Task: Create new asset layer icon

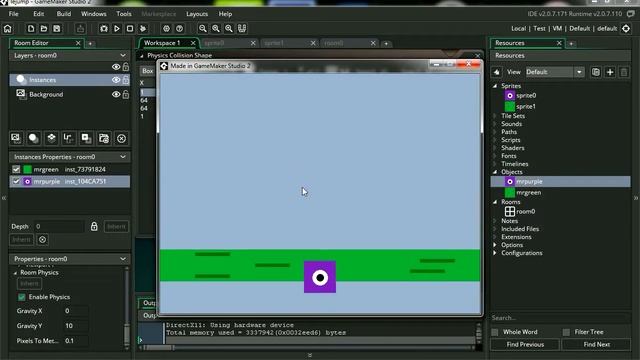Action: [x=86, y=138]
